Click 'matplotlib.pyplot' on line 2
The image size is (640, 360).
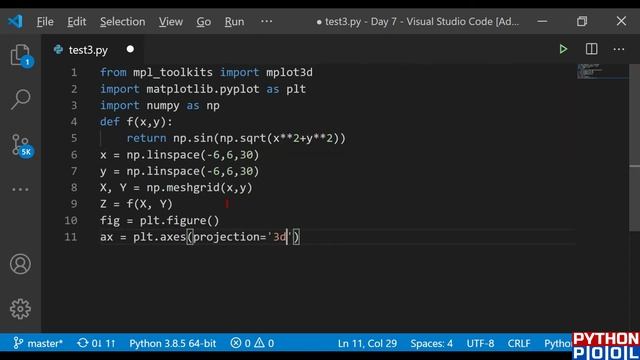(x=203, y=89)
